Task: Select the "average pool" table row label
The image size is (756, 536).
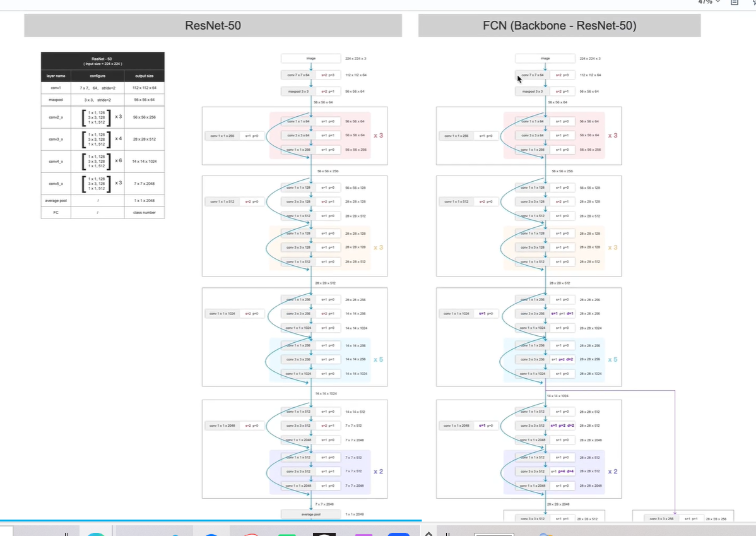Action: pos(56,201)
